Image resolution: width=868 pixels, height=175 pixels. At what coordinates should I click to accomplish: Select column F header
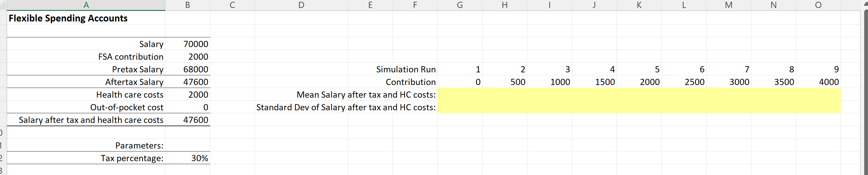(415, 5)
